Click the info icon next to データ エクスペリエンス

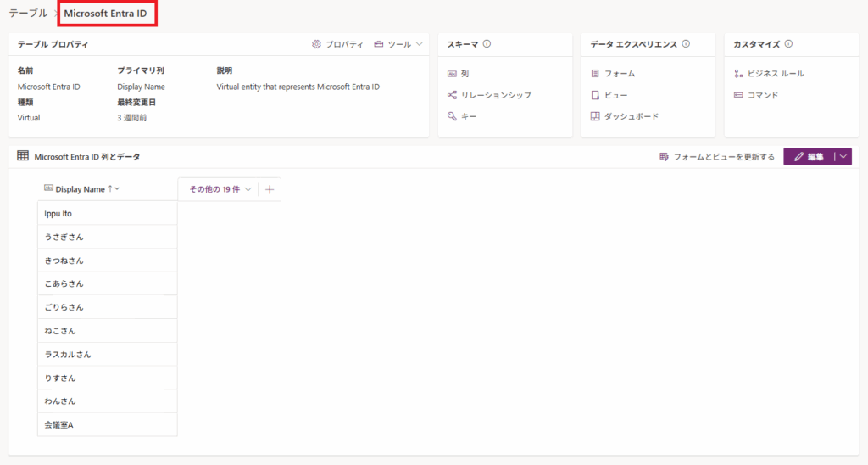[686, 44]
